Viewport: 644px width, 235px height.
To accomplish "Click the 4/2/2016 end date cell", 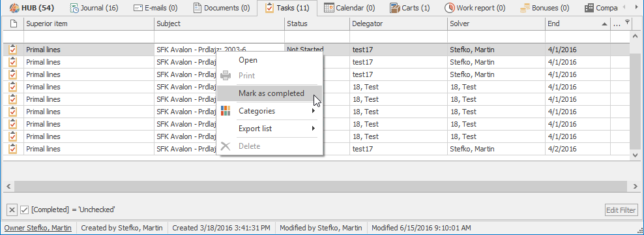I will 578,149.
